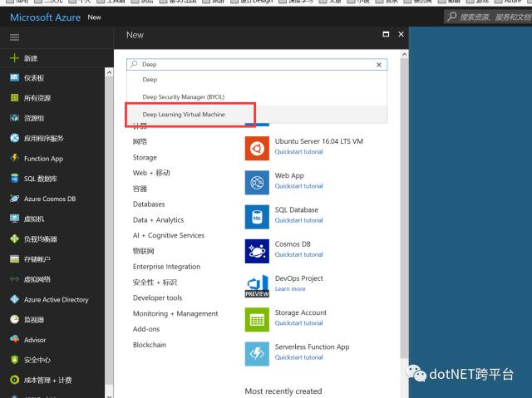Clear the Deep search text with X
This screenshot has height=398, width=532.
(x=379, y=65)
